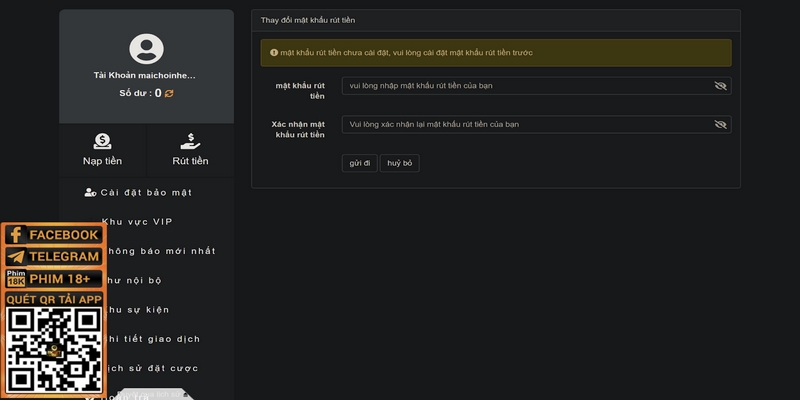Refresh the account balance (Số dư)
Image resolution: width=800 pixels, height=400 pixels.
tap(169, 93)
